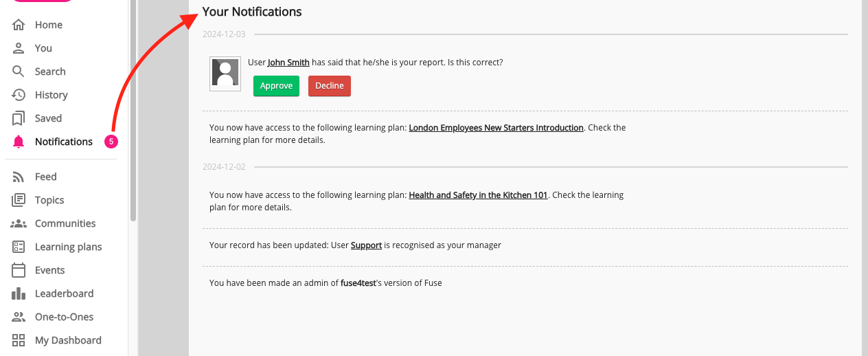Open the John Smith user link
This screenshot has width=868, height=356.
tap(288, 63)
